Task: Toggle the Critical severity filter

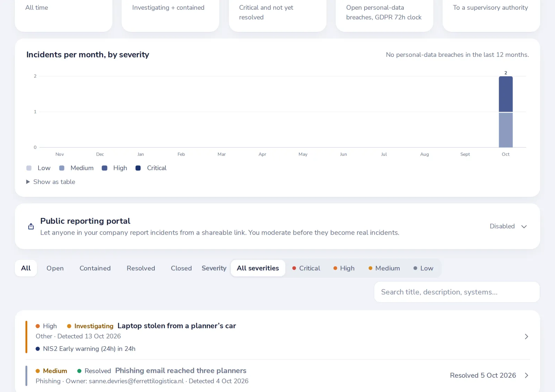Action: tap(306, 268)
